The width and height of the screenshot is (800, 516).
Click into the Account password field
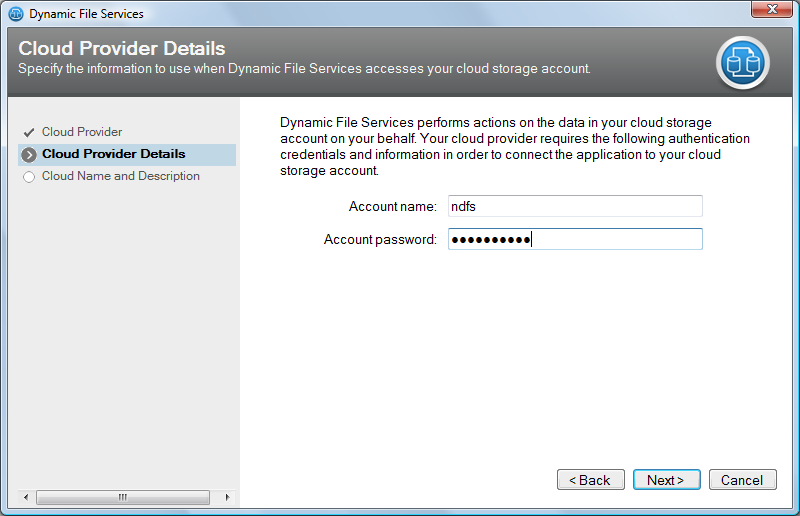tap(575, 239)
